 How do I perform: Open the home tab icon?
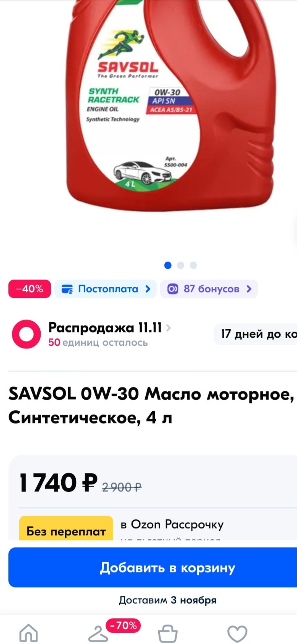click(x=29, y=633)
